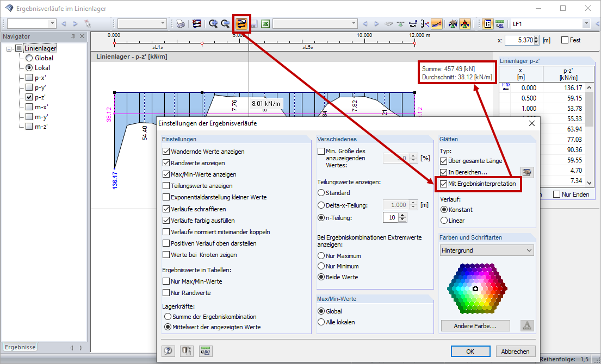Check p-x' in Navigator tree

29,78
